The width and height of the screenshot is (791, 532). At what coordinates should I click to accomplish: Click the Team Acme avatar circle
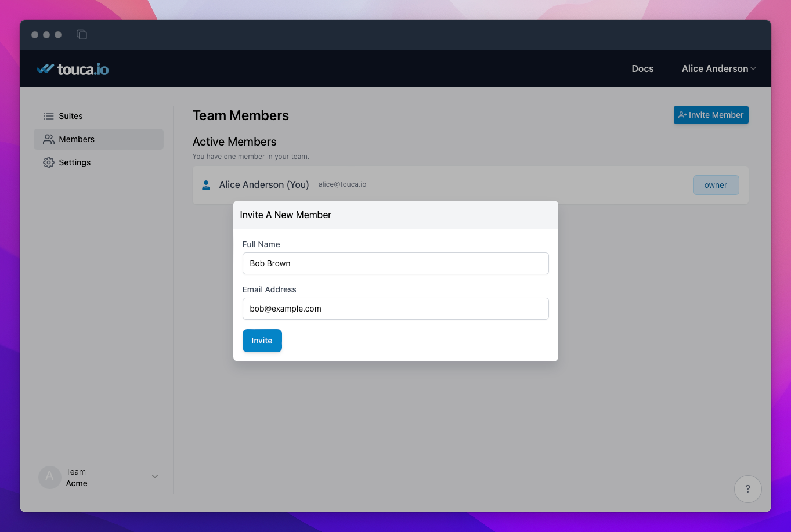pos(50,477)
